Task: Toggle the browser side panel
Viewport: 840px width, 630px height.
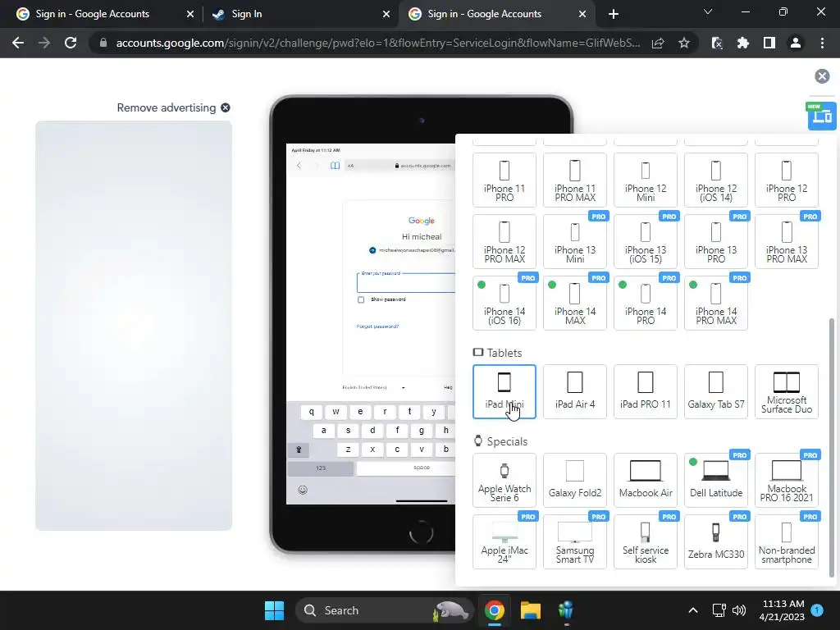Action: 769,43
